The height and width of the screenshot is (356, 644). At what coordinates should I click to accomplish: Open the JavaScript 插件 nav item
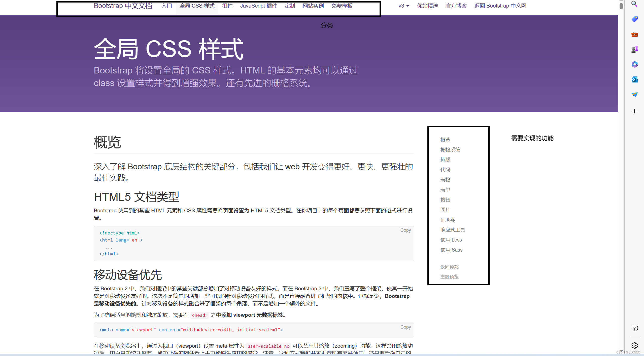tap(258, 6)
